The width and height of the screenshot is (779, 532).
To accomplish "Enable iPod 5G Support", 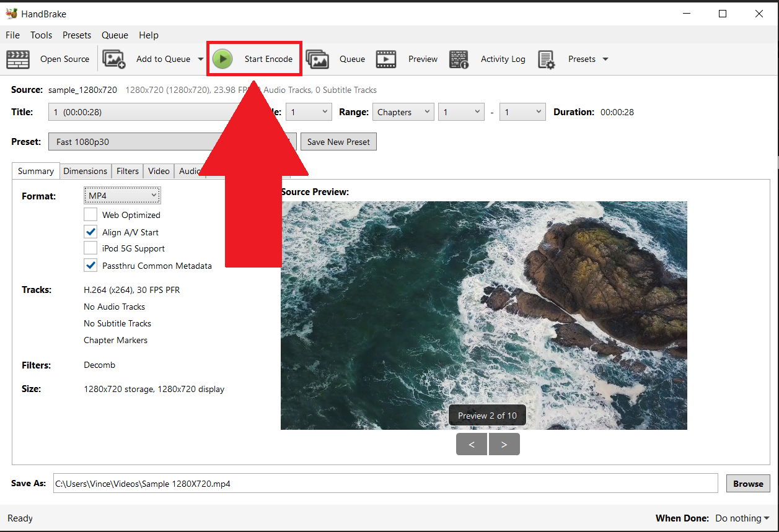I will (x=90, y=248).
